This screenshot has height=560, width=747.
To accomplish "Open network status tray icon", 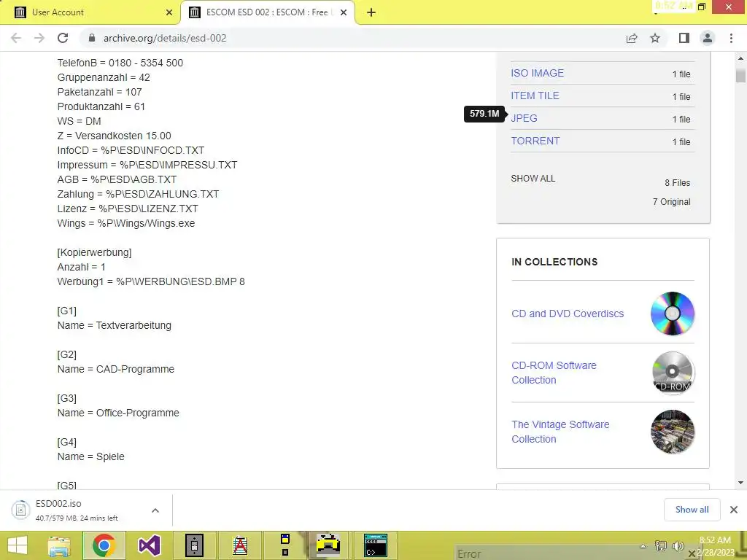I will click(661, 546).
